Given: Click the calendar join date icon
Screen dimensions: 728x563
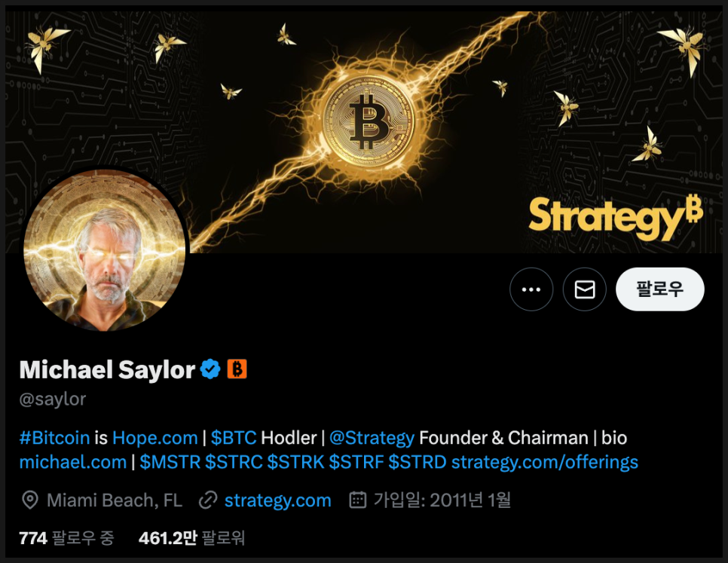Looking at the screenshot, I should (x=357, y=500).
